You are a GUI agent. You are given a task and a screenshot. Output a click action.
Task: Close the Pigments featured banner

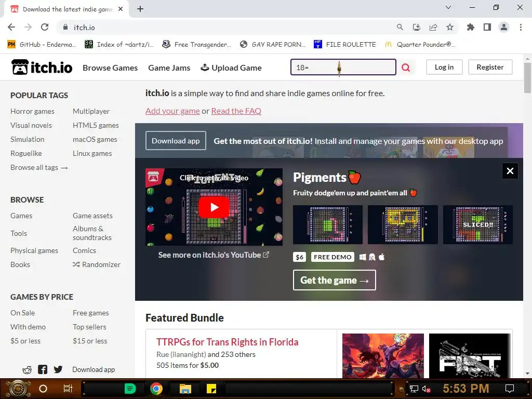pyautogui.click(x=510, y=171)
